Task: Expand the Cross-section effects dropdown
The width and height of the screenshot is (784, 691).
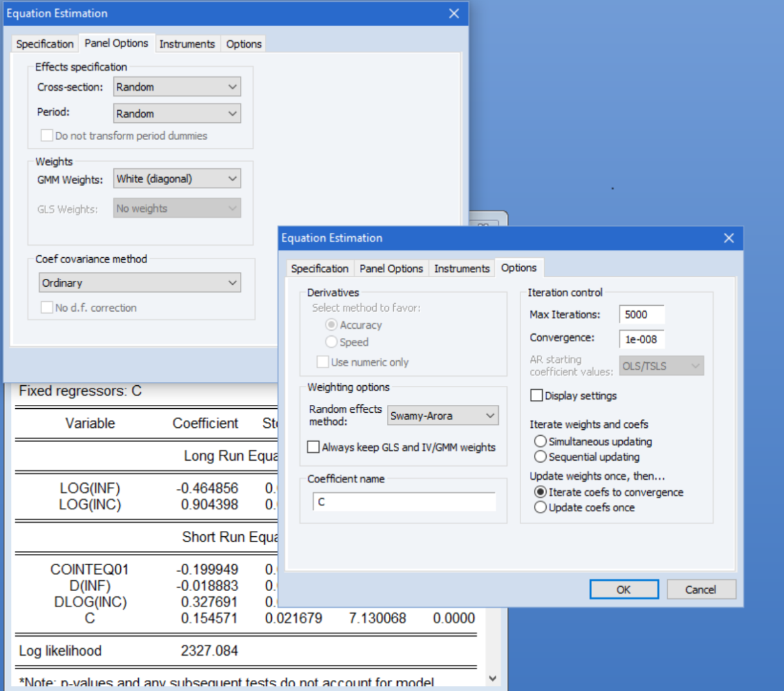Action: (177, 87)
